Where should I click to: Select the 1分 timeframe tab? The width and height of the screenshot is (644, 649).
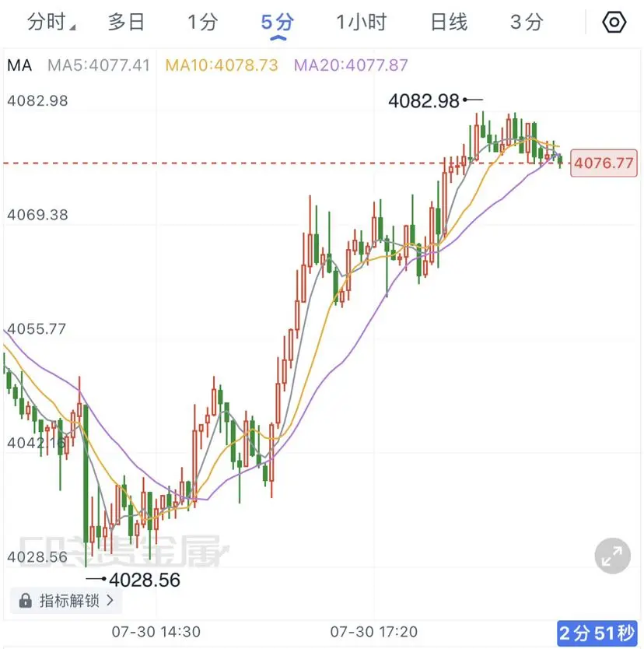[203, 22]
